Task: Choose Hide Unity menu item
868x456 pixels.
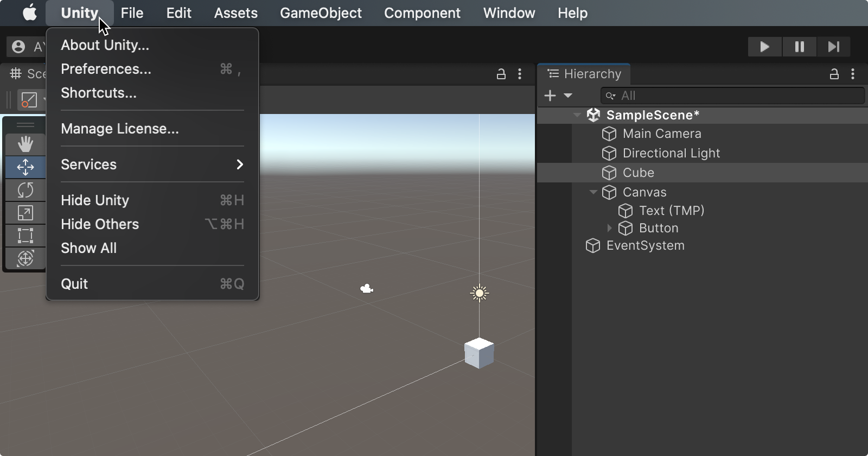Action: tap(152, 200)
